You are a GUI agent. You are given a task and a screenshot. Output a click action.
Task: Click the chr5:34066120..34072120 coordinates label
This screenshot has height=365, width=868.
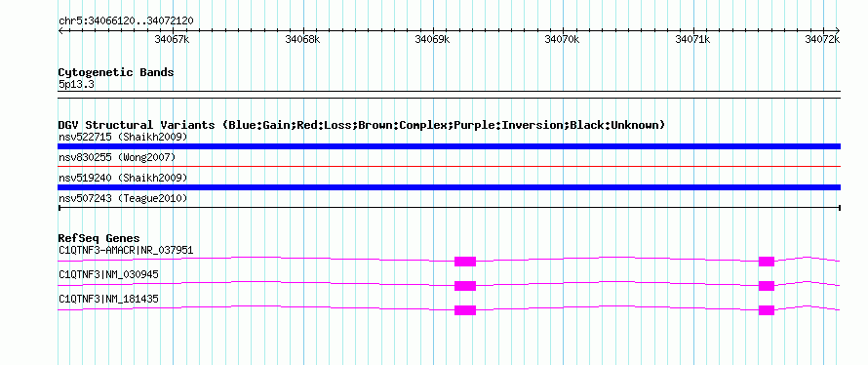[126, 21]
